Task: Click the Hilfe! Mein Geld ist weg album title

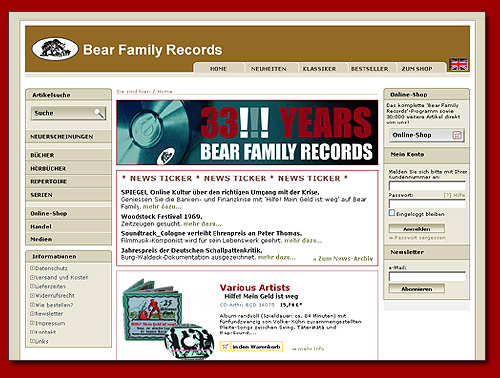Action: [261, 296]
